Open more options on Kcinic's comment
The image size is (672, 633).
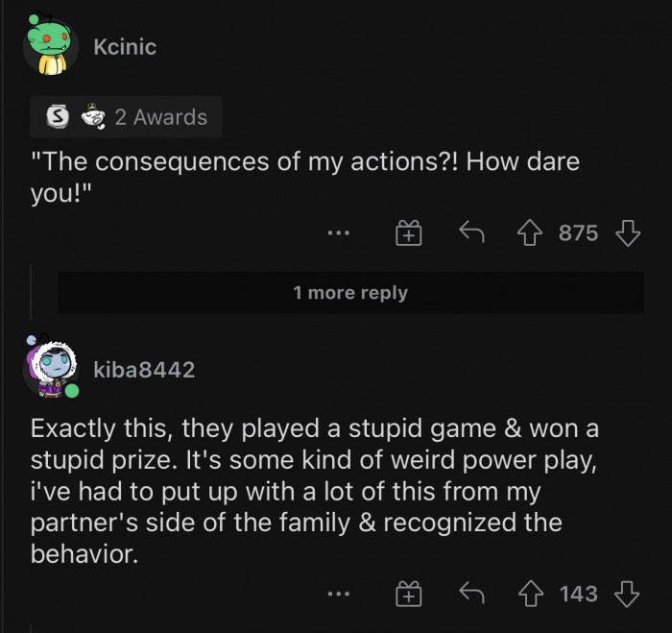coord(338,233)
